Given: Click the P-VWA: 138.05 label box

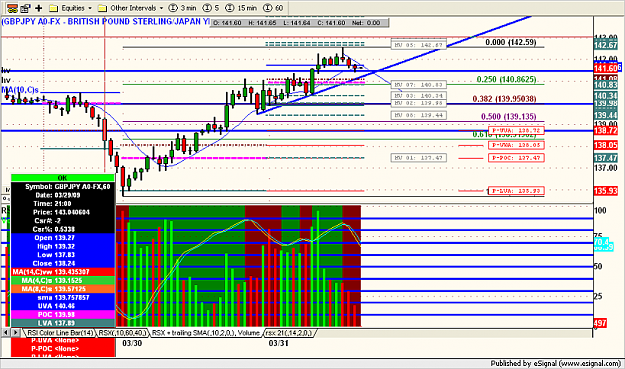Looking at the screenshot, I should click(516, 145).
